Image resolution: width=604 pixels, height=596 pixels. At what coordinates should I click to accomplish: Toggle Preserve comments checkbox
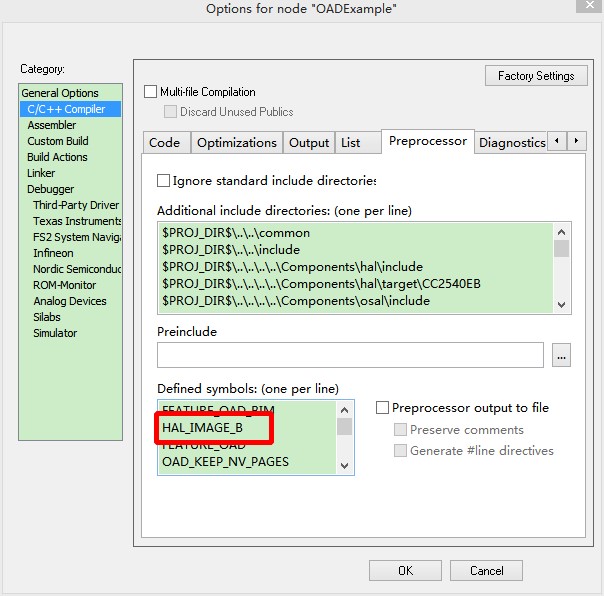click(x=400, y=430)
